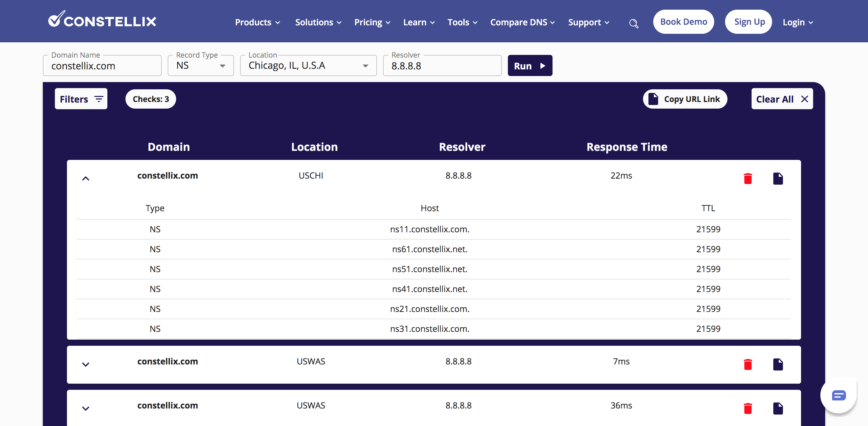Open the Location Chicago dropdown
Screen dimensions: 868x426
[308, 65]
